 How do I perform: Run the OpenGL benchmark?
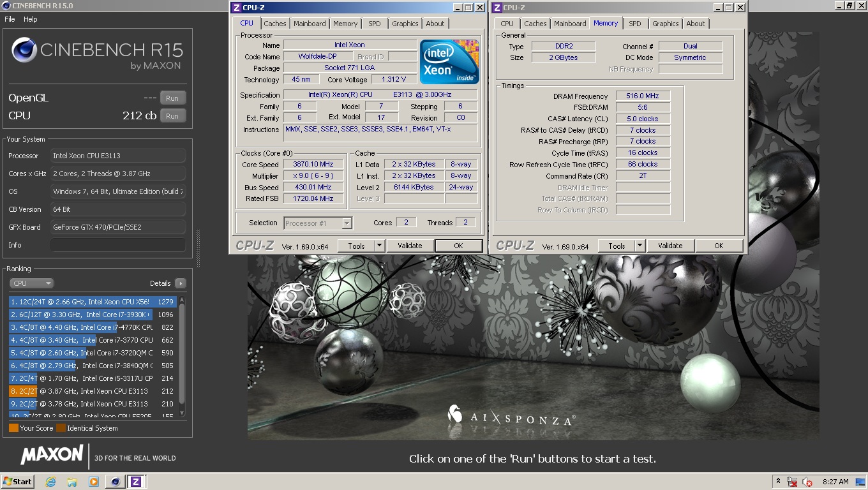172,98
